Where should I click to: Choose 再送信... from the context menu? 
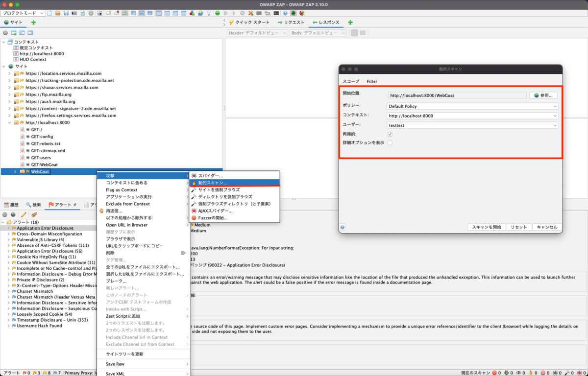click(x=143, y=211)
